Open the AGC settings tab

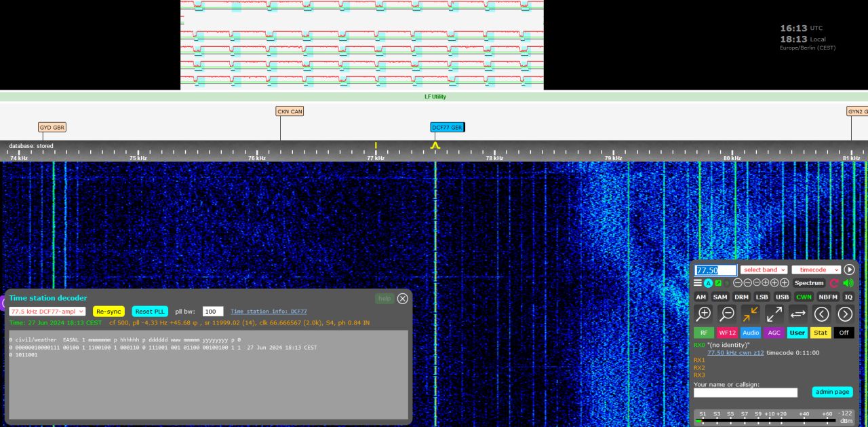click(773, 333)
